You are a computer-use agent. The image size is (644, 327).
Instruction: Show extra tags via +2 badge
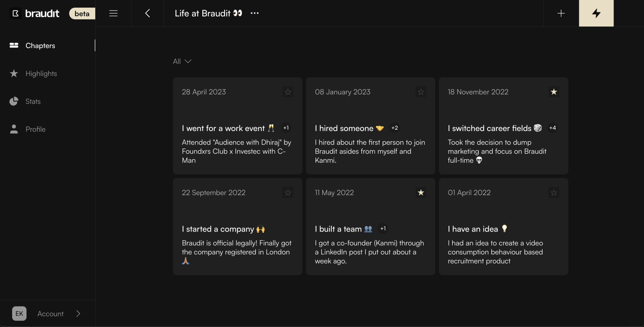(x=394, y=128)
